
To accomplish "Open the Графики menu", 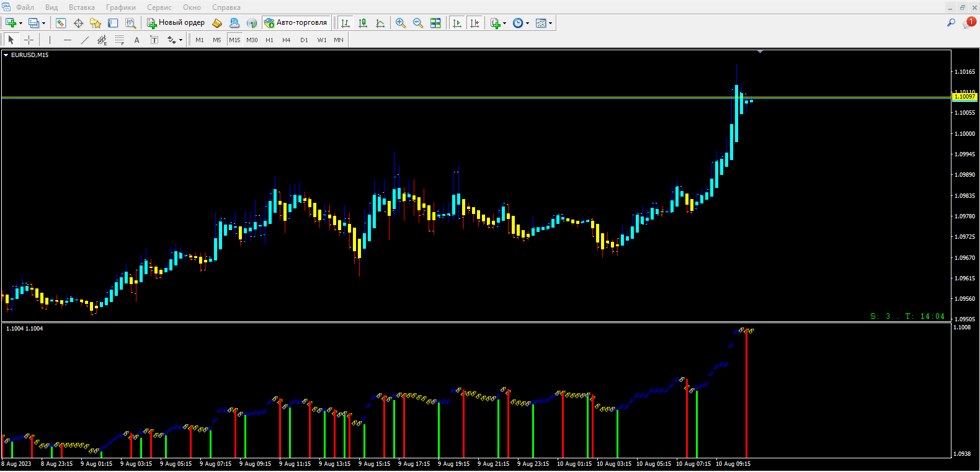I will point(121,7).
